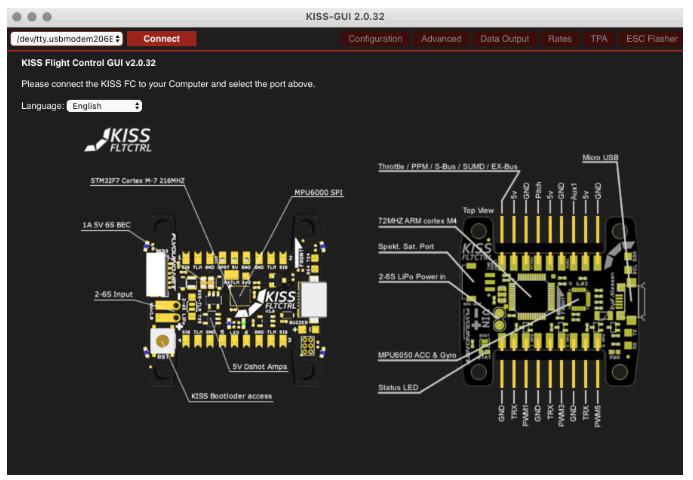This screenshot has width=693, height=480.
Task: Switch to the ESC Flasher tab
Action: tap(651, 39)
